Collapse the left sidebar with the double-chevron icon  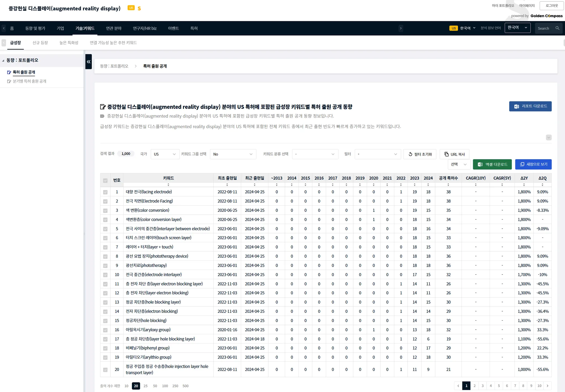point(89,62)
